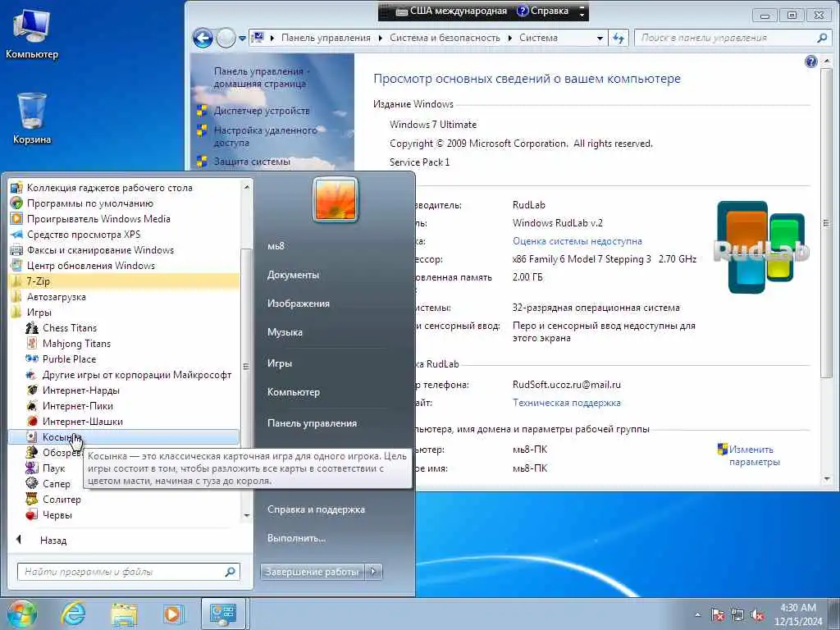Open shutdown options arrow next to Завершение работы
The height and width of the screenshot is (630, 840).
pyautogui.click(x=373, y=572)
